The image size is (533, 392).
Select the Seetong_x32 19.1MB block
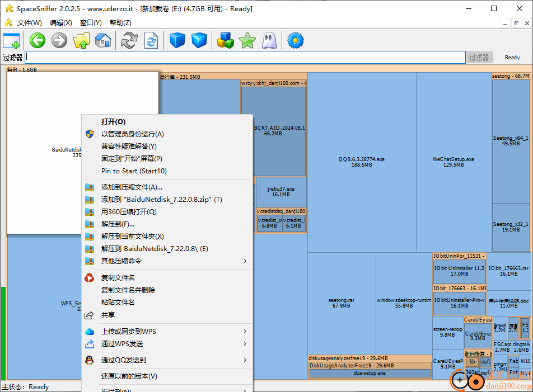click(x=511, y=226)
